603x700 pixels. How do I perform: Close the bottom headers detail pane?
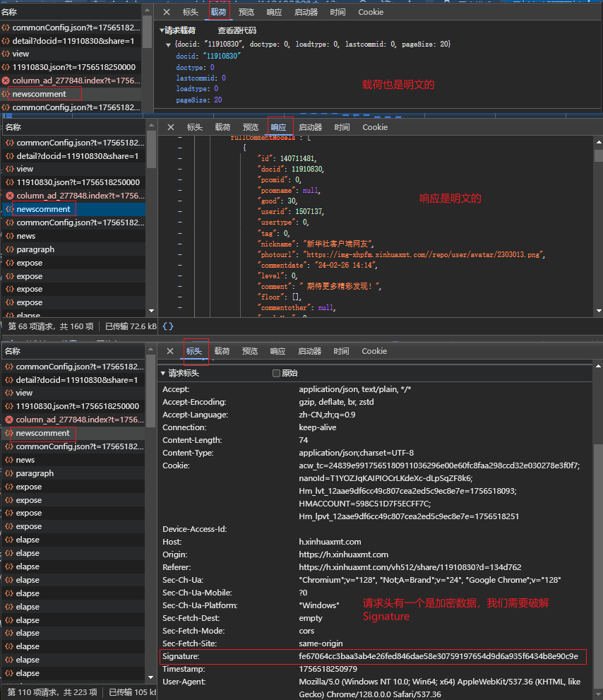(x=170, y=351)
